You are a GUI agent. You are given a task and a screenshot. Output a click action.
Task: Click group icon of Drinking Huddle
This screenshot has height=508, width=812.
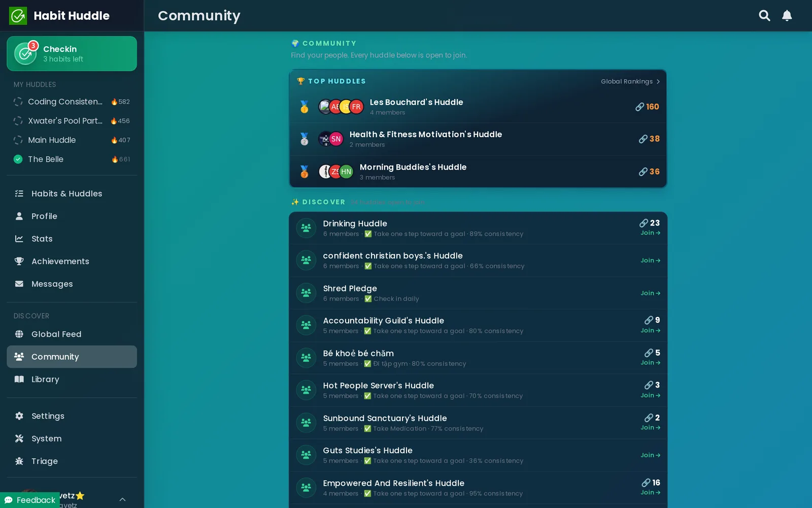click(306, 228)
